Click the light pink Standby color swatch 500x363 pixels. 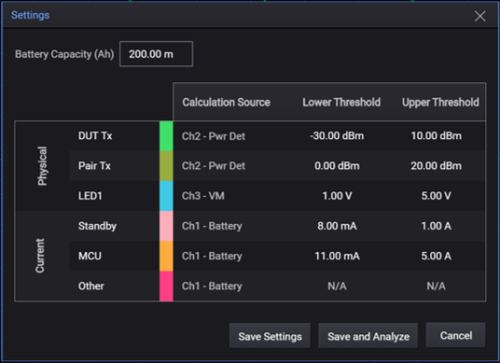coord(166,226)
